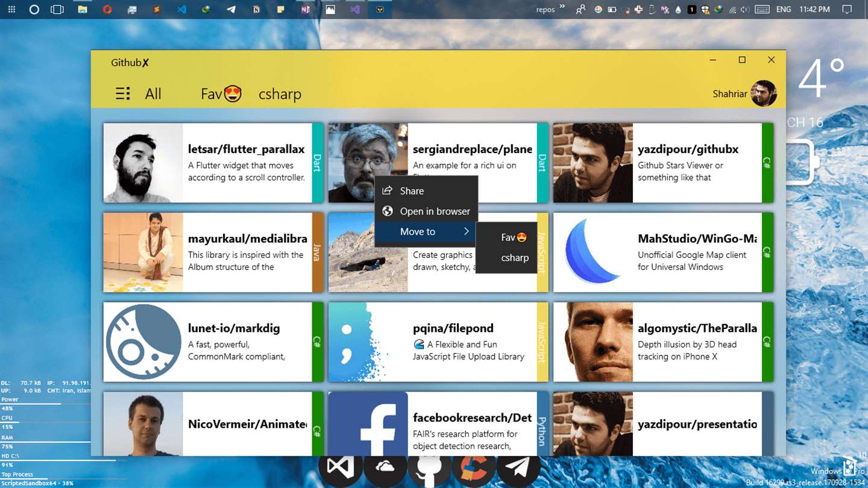The width and height of the screenshot is (868, 488).
Task: Click the mayurkaul/medialibra repo title
Action: pos(248,239)
